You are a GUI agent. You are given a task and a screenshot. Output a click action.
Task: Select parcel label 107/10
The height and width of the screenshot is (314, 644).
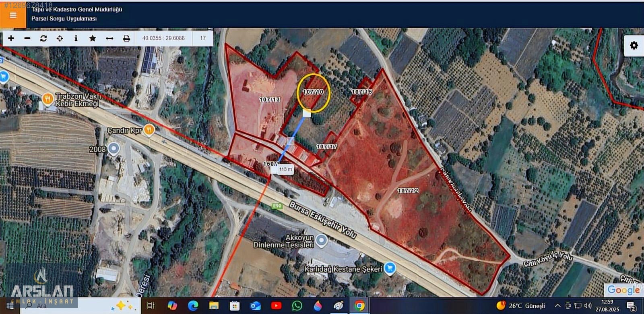(x=313, y=92)
